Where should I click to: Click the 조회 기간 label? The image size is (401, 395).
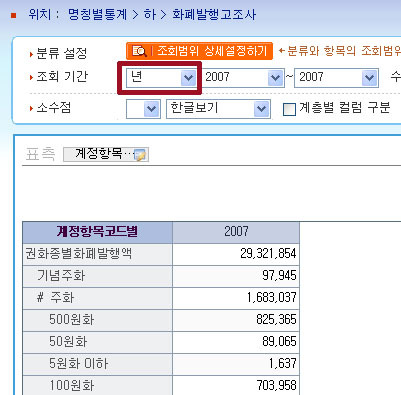62,77
